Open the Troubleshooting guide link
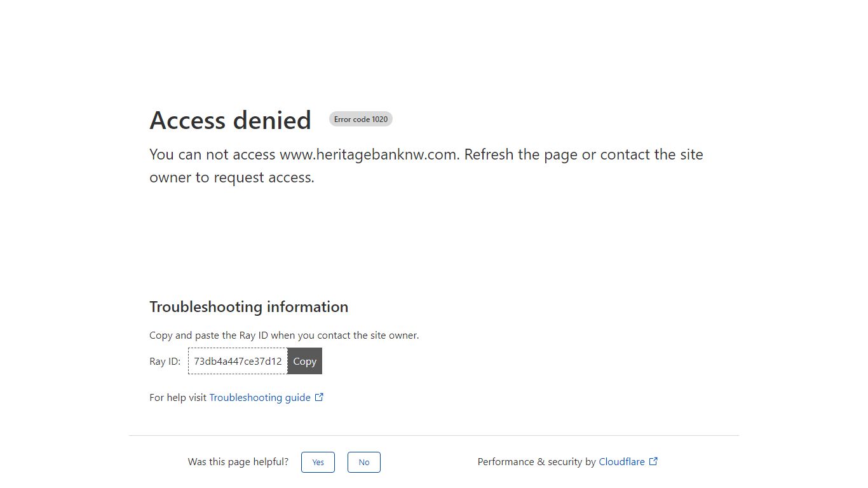 (x=260, y=397)
